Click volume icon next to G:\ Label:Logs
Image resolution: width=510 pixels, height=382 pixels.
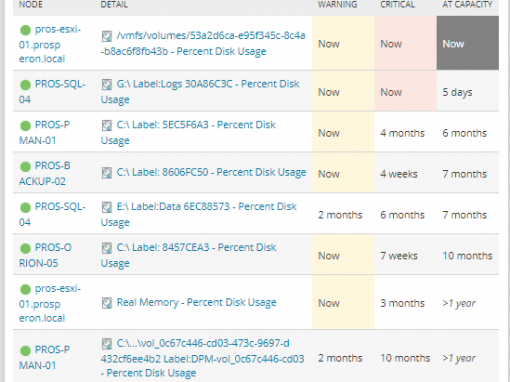click(x=107, y=84)
